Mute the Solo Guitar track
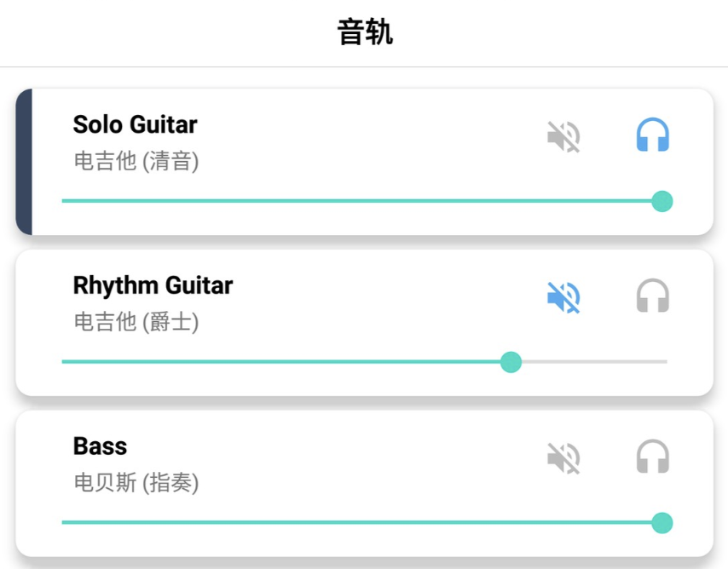Screen dimensions: 728x569 (563, 136)
